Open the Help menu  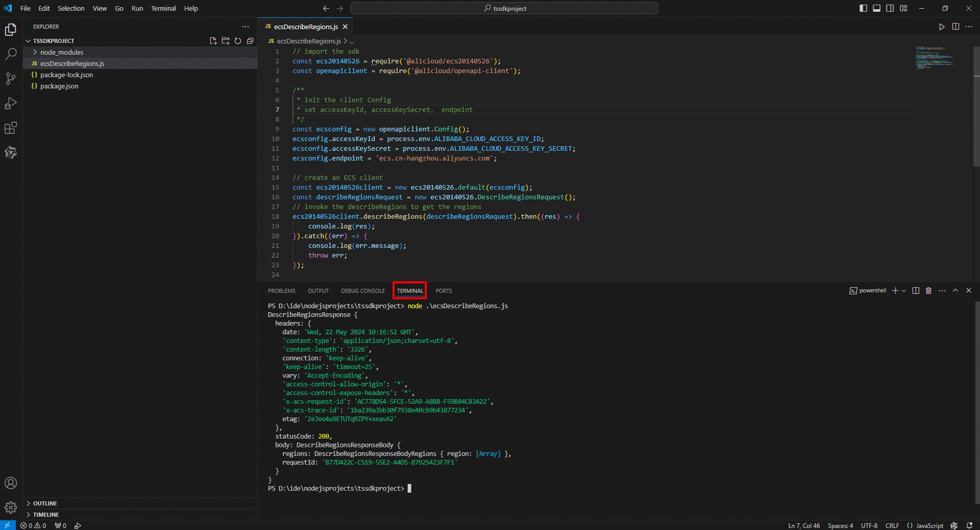tap(191, 8)
